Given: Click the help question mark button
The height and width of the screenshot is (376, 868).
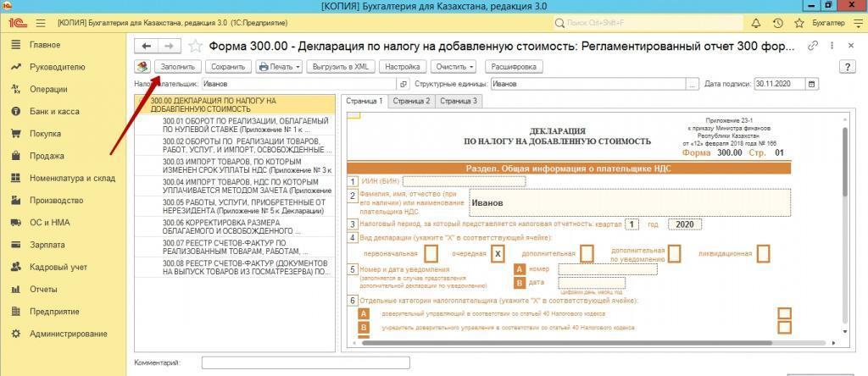Looking at the screenshot, I should point(845,66).
